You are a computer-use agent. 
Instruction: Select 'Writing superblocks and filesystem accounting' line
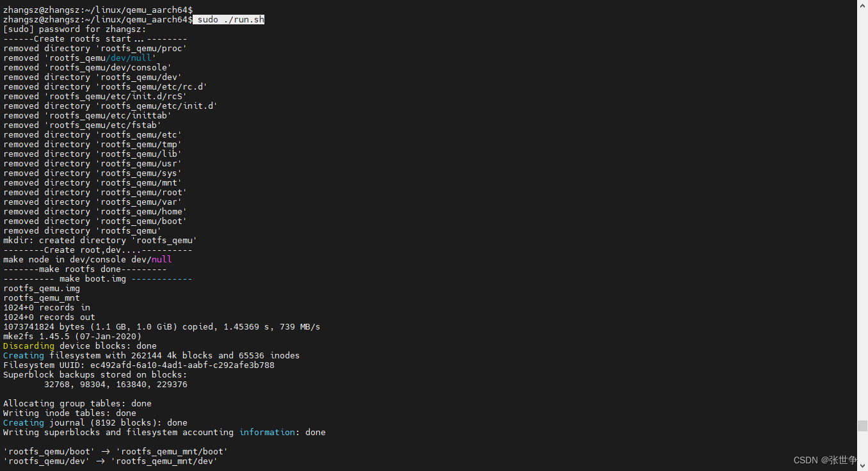point(165,433)
